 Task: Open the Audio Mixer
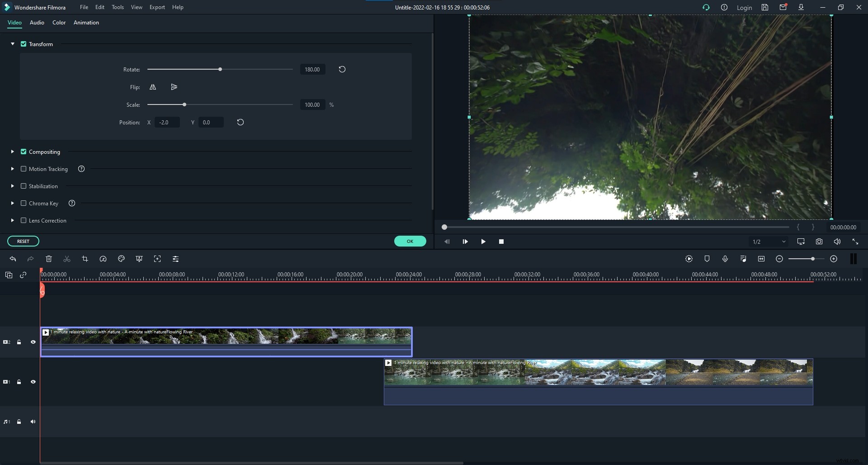coord(743,259)
